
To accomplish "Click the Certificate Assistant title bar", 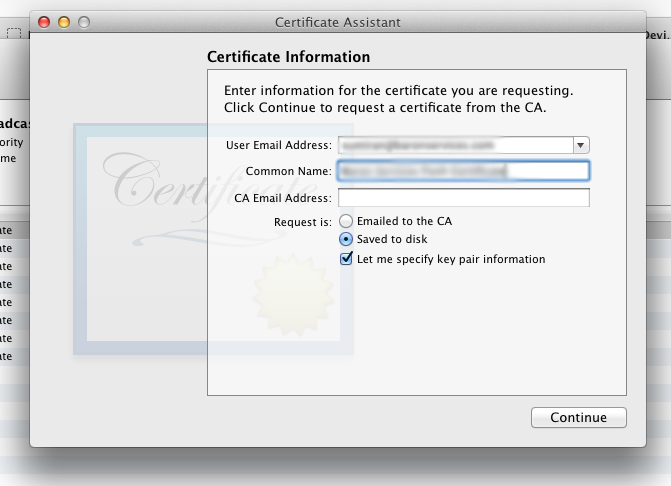I will click(x=337, y=22).
